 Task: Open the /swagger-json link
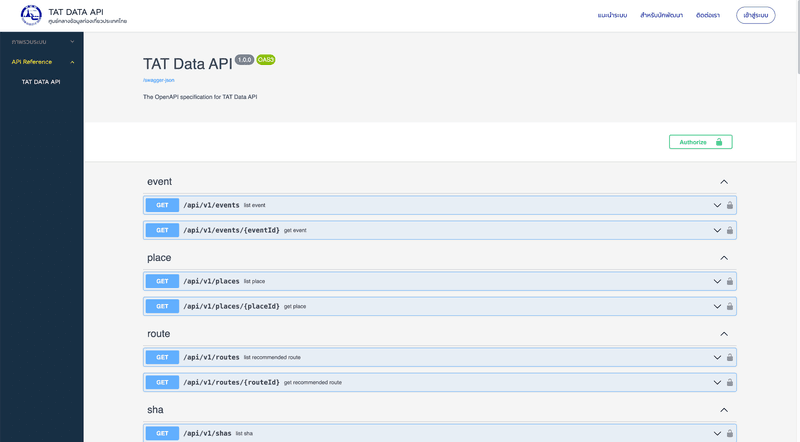click(159, 80)
